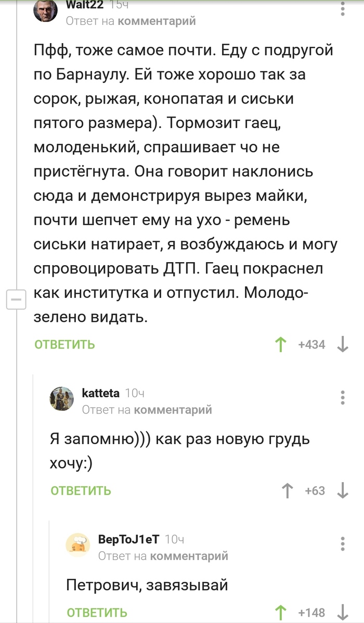364x623 pixels.
Task: Click Walt22's profile avatar
Action: point(46,11)
